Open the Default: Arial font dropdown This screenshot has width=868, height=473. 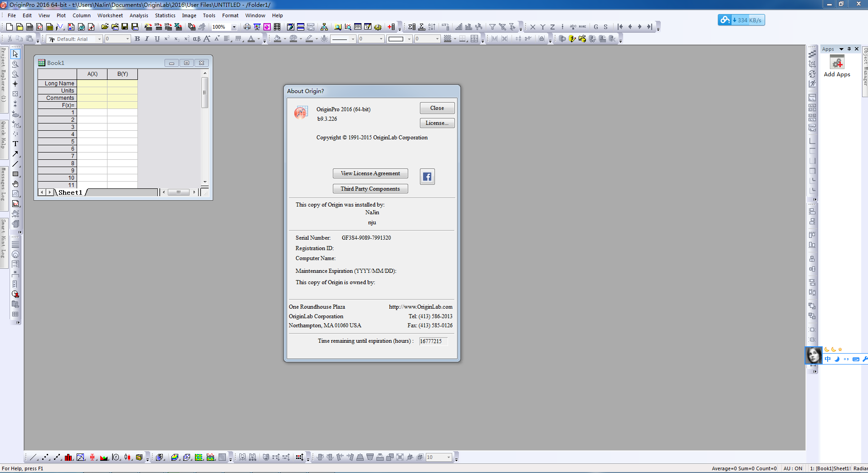(99, 39)
